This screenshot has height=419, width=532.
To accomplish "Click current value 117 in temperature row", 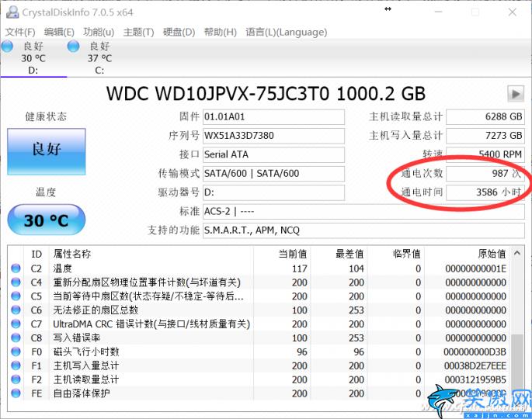I will point(300,268).
